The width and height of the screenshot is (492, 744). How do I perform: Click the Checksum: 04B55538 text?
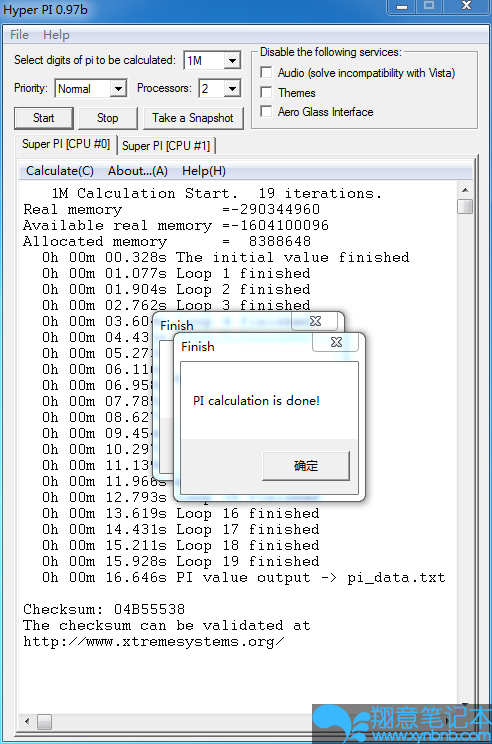pyautogui.click(x=104, y=609)
